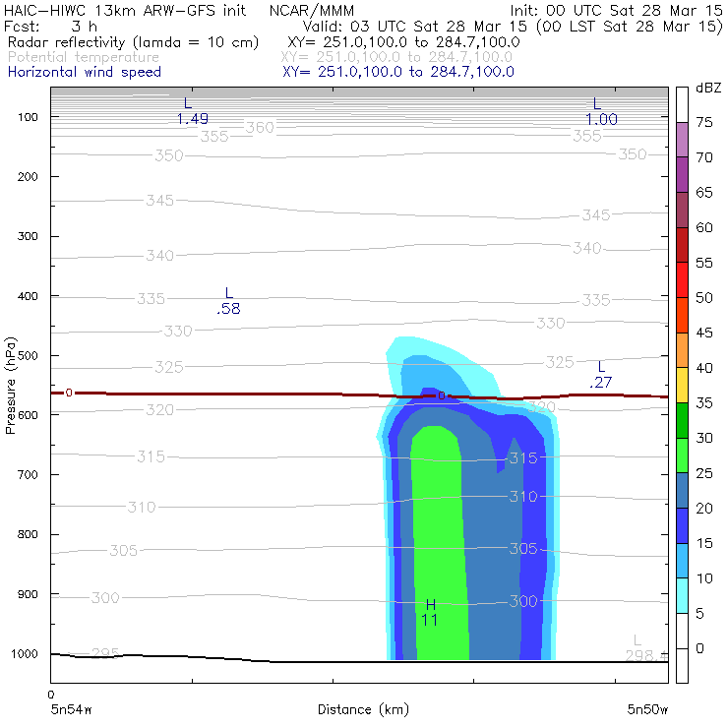Select the 5–10 dBZ cyan swatch

point(682,595)
